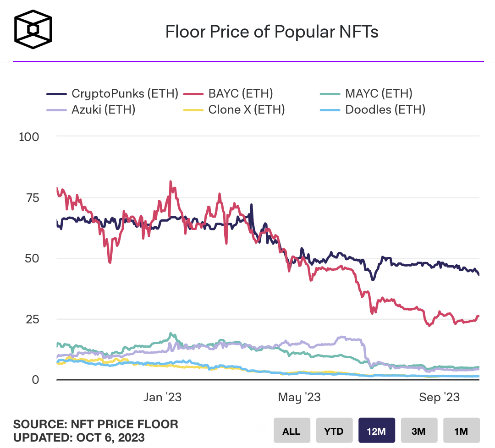Choose the 1M time range
This screenshot has height=448, width=495.
(x=461, y=431)
